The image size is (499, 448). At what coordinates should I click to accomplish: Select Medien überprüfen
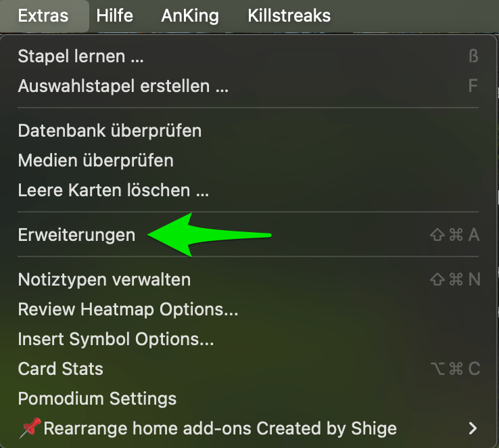(x=96, y=160)
